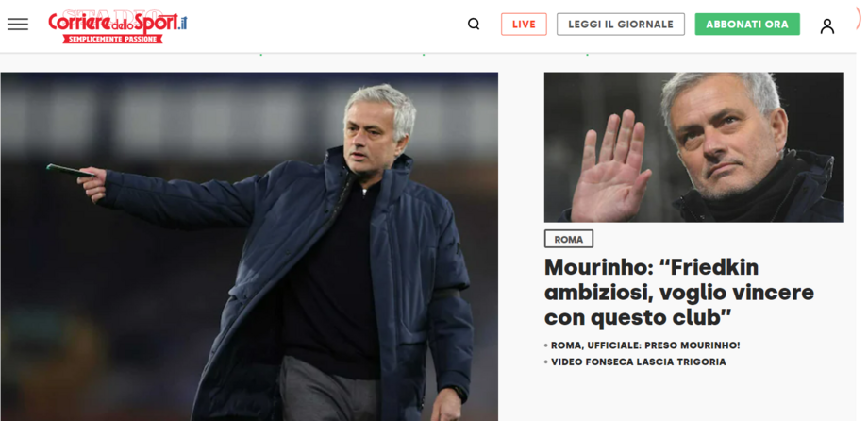This screenshot has width=868, height=421.
Task: Open the thumbnail of Mourinho waving
Action: click(694, 147)
